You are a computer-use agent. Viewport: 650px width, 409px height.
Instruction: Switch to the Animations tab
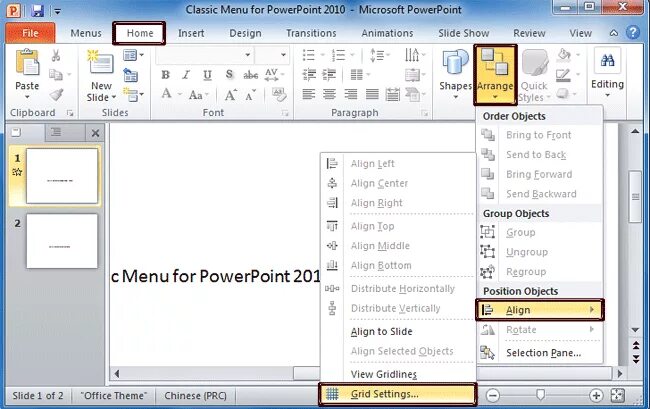387,33
